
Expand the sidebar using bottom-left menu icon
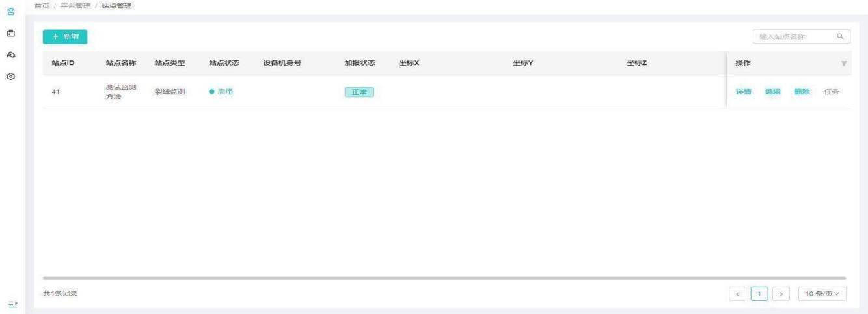coord(11,304)
